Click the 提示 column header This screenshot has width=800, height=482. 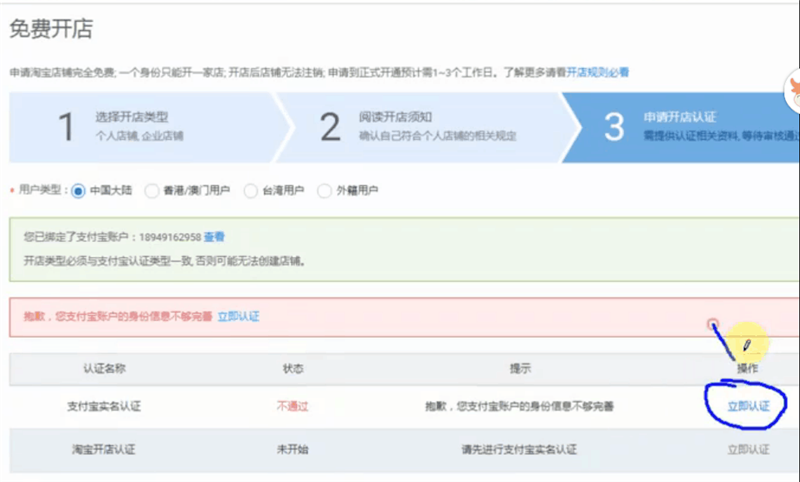pyautogui.click(x=520, y=368)
